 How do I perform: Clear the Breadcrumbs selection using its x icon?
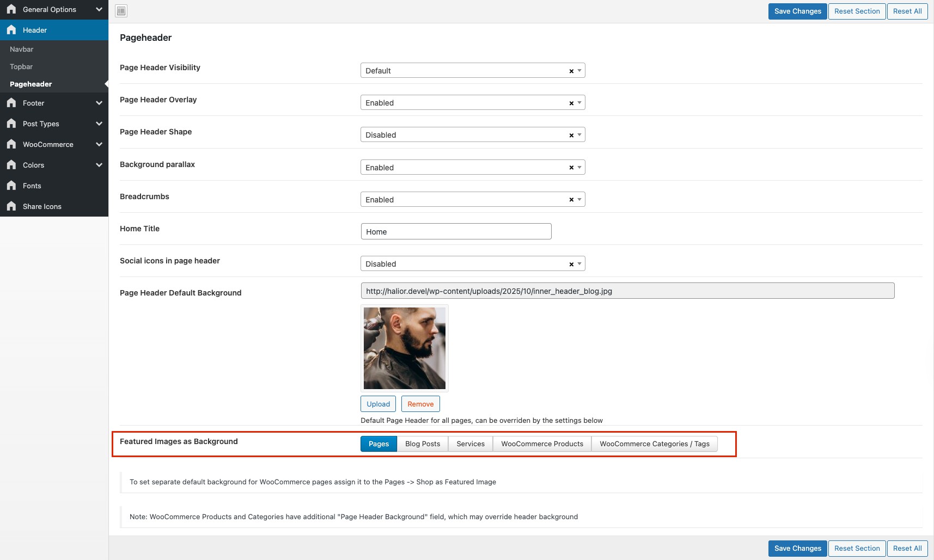point(571,200)
